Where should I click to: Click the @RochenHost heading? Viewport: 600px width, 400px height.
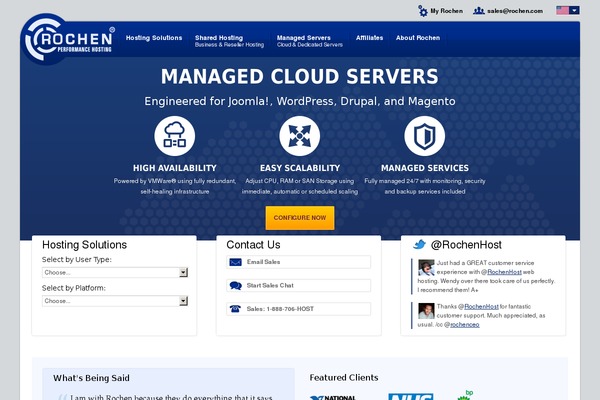466,245
